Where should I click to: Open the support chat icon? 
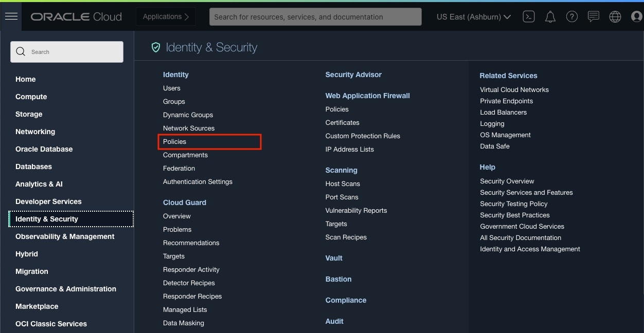593,16
